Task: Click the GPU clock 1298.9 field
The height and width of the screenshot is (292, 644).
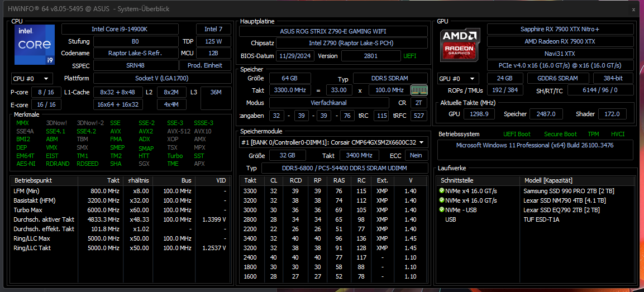Action: tap(479, 114)
